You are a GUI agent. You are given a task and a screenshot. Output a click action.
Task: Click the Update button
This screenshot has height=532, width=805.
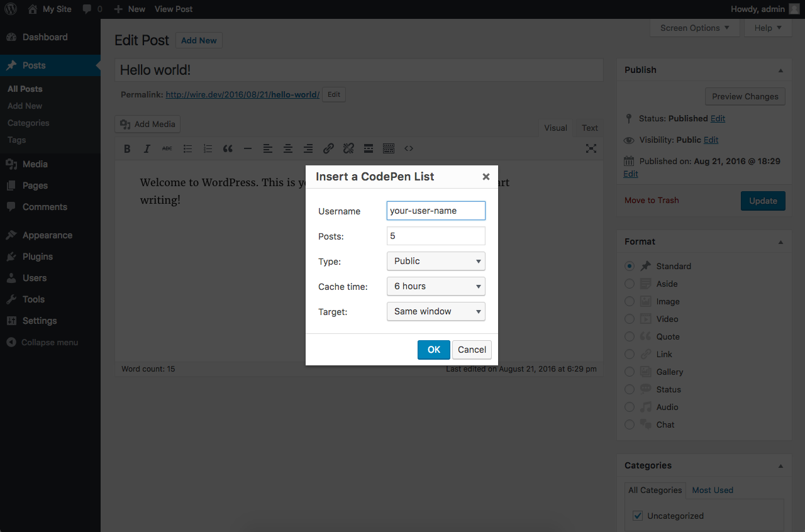(x=763, y=201)
